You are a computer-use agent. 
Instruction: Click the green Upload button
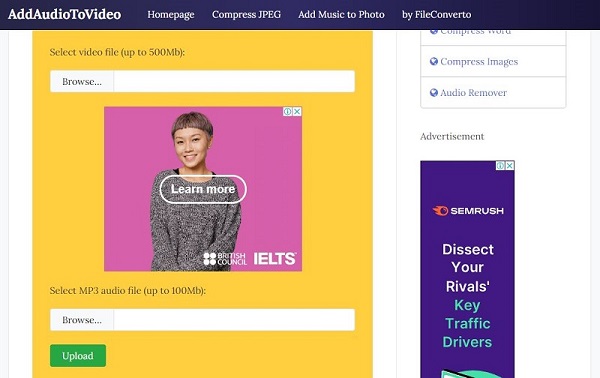[x=78, y=356]
